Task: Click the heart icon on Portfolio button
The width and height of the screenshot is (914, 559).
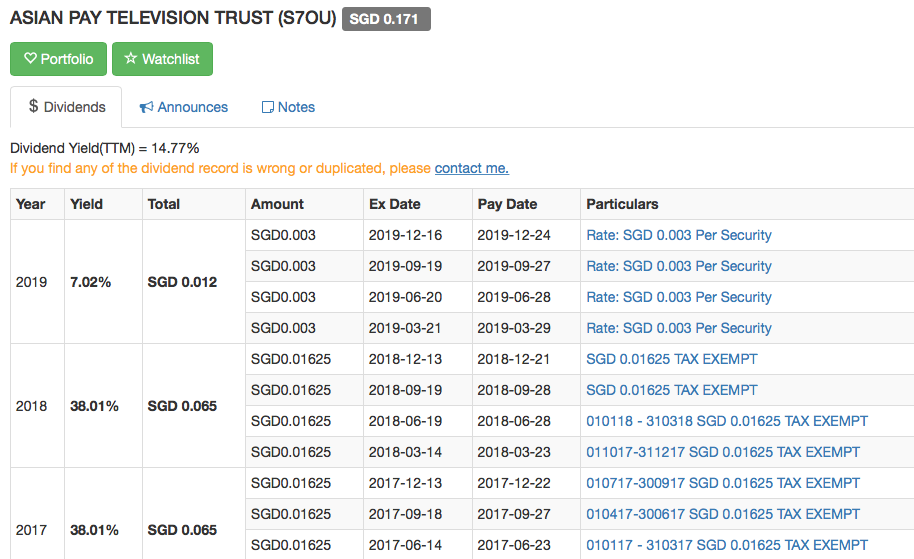Action: click(x=30, y=58)
